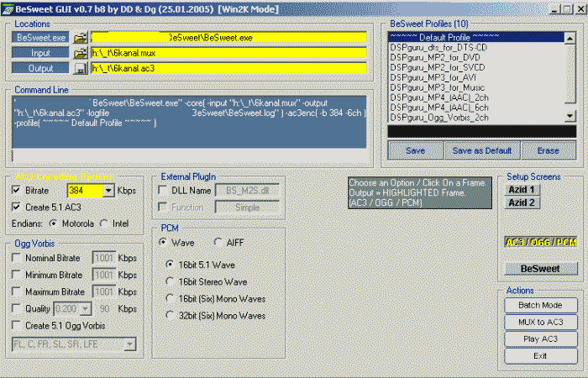Open the 384 Kbps bitrate dropdown

tap(108, 192)
